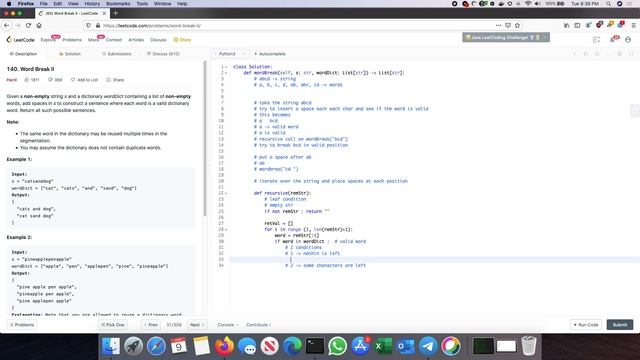Open a new browser tab
Viewport: 640px width, 360px height.
pyautogui.click(x=116, y=13)
